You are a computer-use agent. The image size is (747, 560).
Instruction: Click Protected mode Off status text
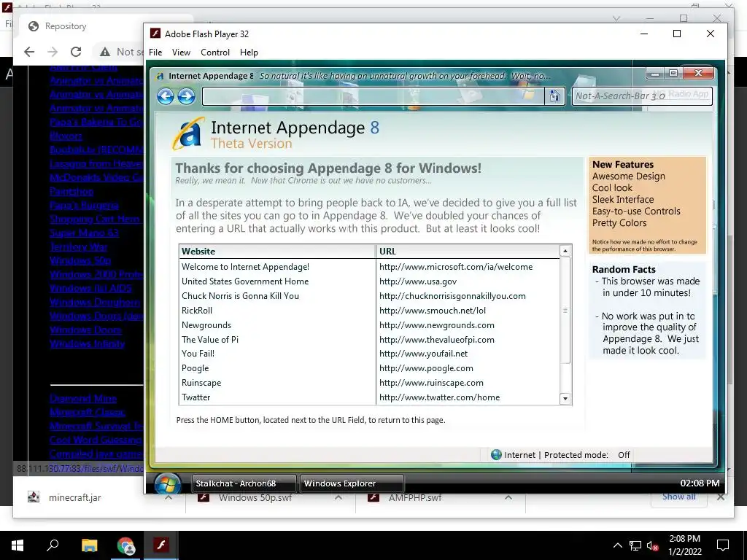click(587, 455)
